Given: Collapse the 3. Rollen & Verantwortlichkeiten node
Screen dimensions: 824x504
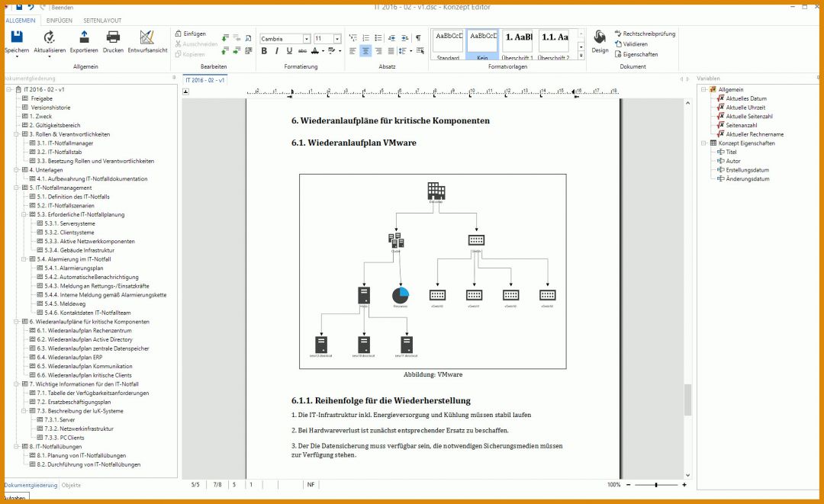Looking at the screenshot, I should point(16,134).
